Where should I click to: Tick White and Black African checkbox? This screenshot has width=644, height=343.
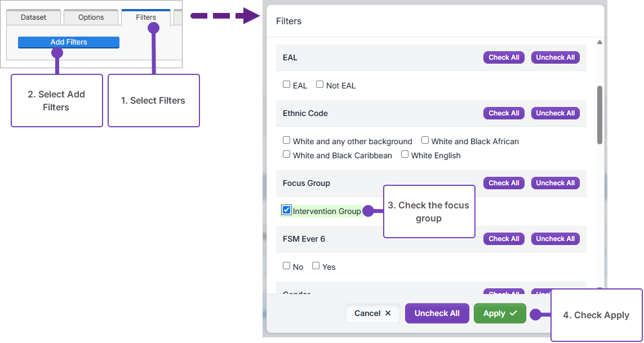[x=425, y=141]
